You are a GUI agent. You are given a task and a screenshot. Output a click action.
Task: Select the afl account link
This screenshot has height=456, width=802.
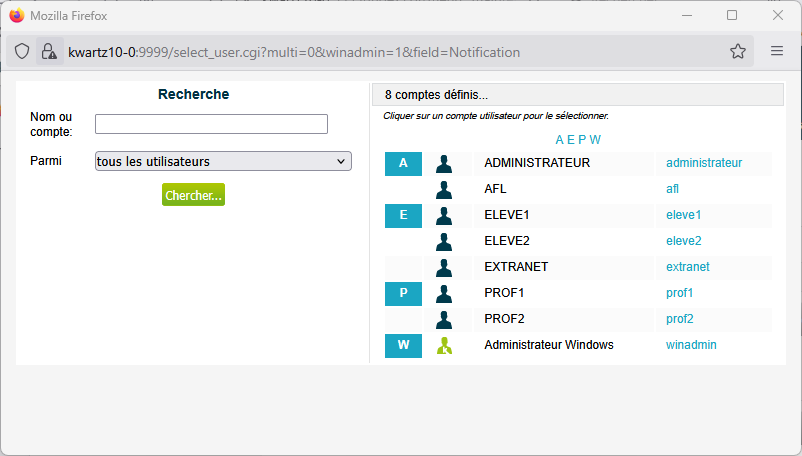coord(673,189)
